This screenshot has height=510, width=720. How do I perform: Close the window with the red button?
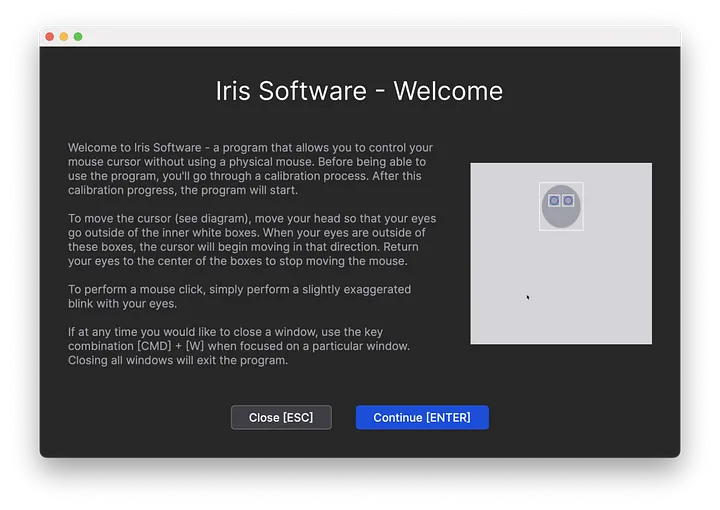(x=50, y=37)
